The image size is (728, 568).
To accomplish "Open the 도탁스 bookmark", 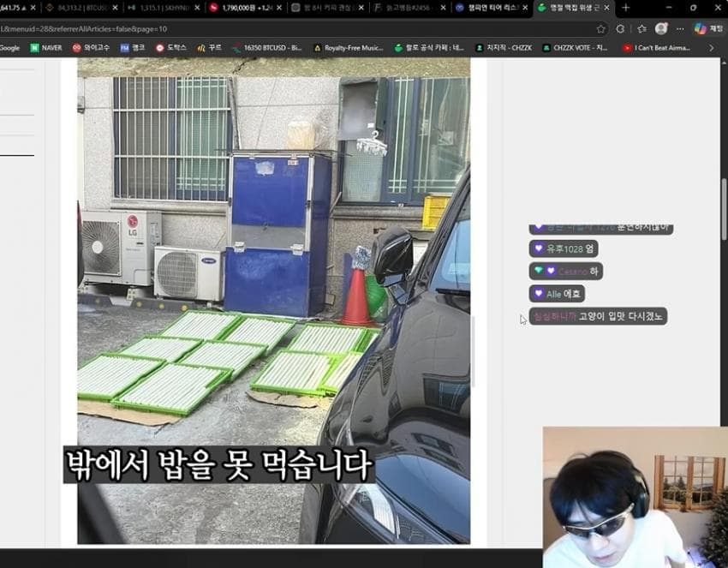I will (x=171, y=48).
